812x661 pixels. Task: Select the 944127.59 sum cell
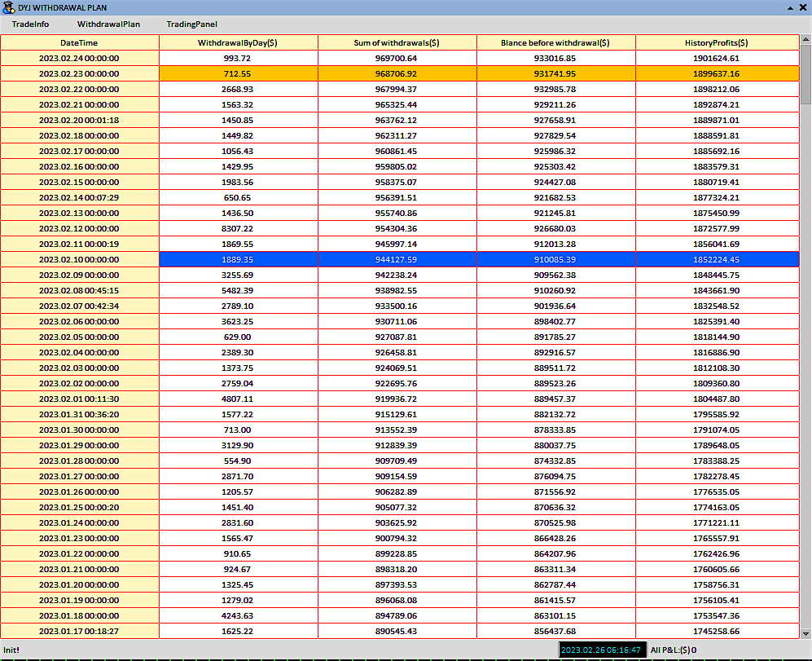click(397, 259)
